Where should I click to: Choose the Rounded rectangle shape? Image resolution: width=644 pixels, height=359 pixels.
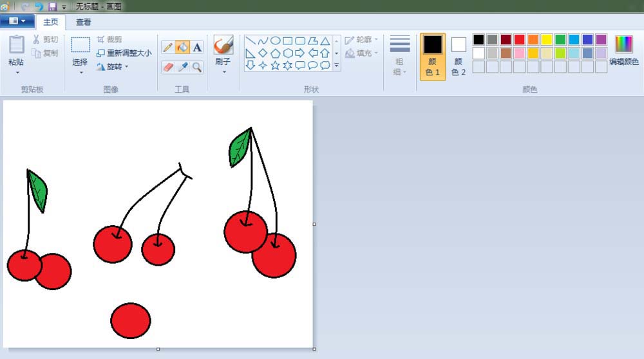pyautogui.click(x=300, y=41)
